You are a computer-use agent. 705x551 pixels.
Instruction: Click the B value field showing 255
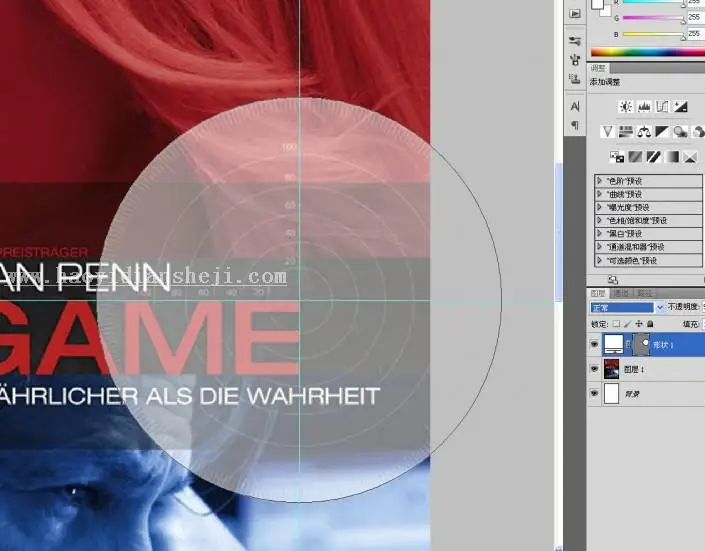(x=696, y=34)
